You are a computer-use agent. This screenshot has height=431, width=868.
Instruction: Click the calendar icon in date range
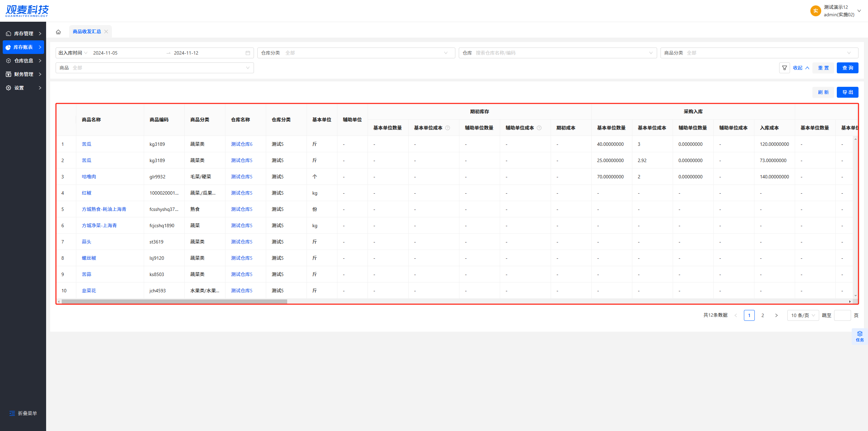(x=248, y=53)
